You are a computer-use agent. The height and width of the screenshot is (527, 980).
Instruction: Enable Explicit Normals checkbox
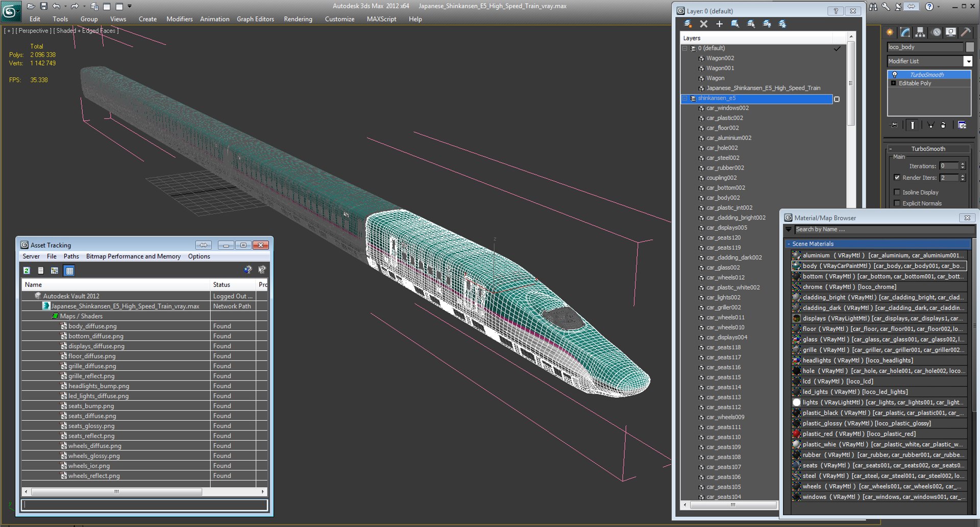897,203
